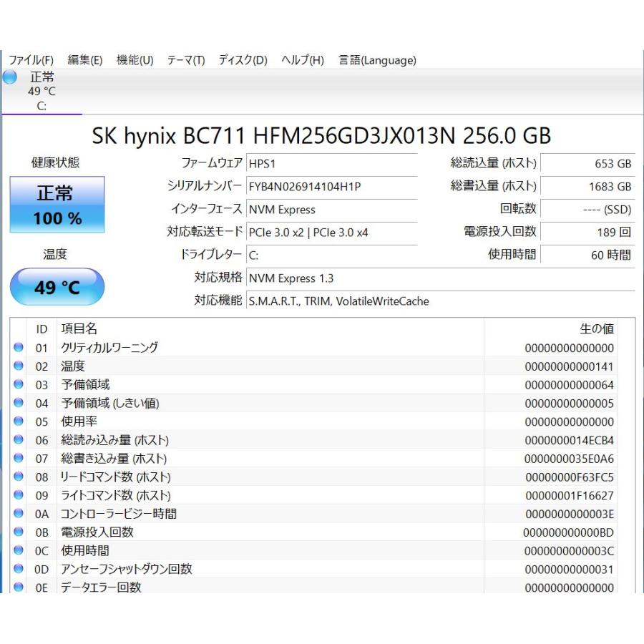Viewport: 644px width, 644px height.
Task: Click the total host writes value 1683 GB
Action: click(587, 187)
